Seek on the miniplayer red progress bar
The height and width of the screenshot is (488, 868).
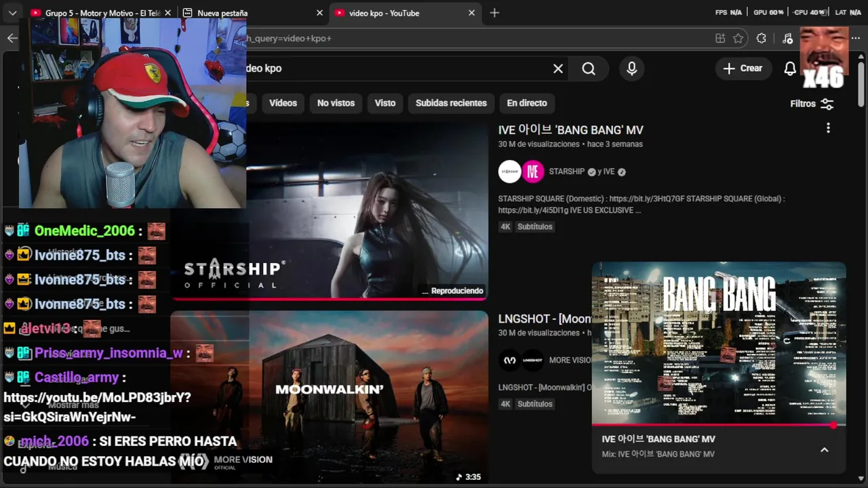(x=719, y=426)
